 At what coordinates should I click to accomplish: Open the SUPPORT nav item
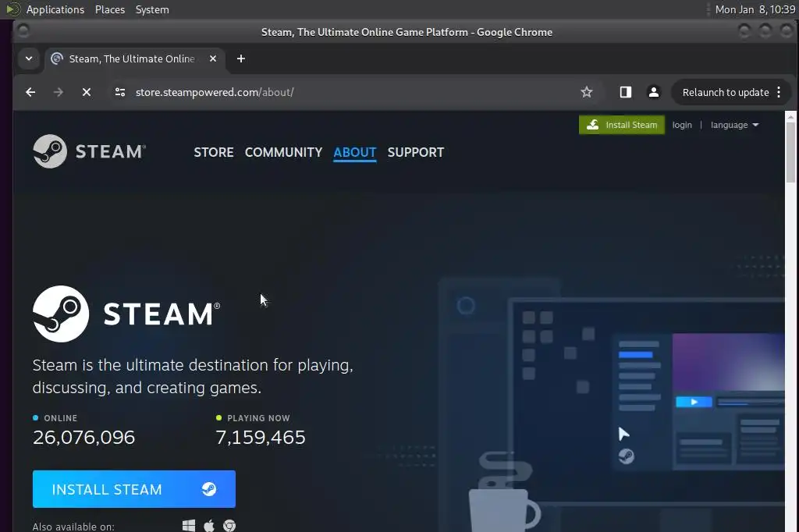pyautogui.click(x=416, y=152)
